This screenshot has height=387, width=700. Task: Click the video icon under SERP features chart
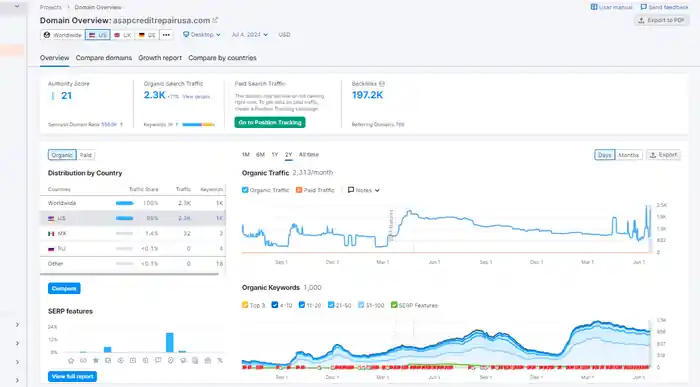coord(133,360)
